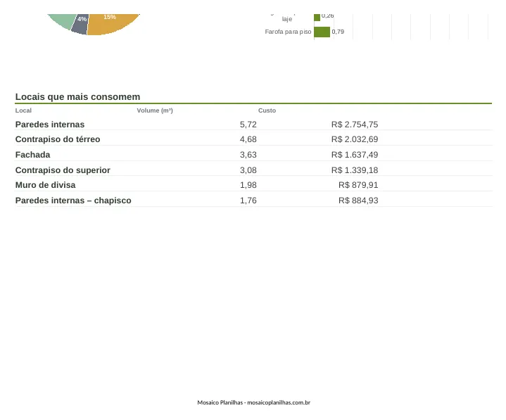This screenshot has width=506, height=420.
Task: Click the small green 'laje' bar
Action: click(317, 18)
